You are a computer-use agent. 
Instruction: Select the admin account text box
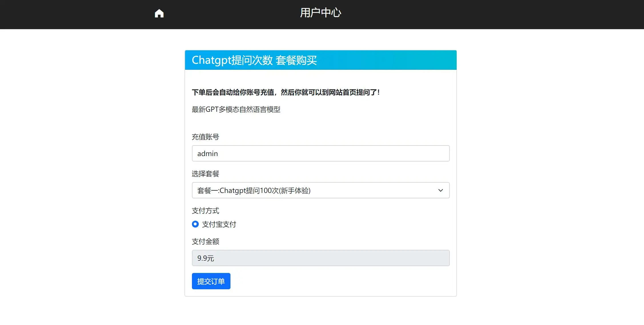coord(320,153)
